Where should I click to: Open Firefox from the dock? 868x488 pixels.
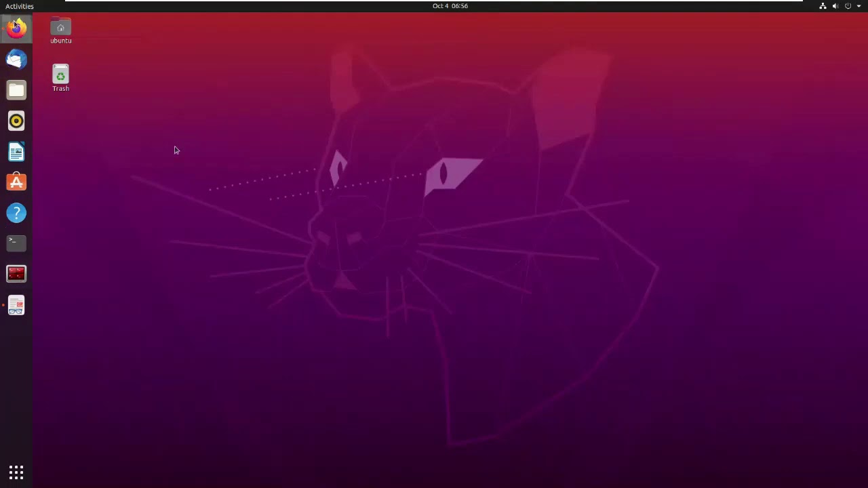pos(16,28)
